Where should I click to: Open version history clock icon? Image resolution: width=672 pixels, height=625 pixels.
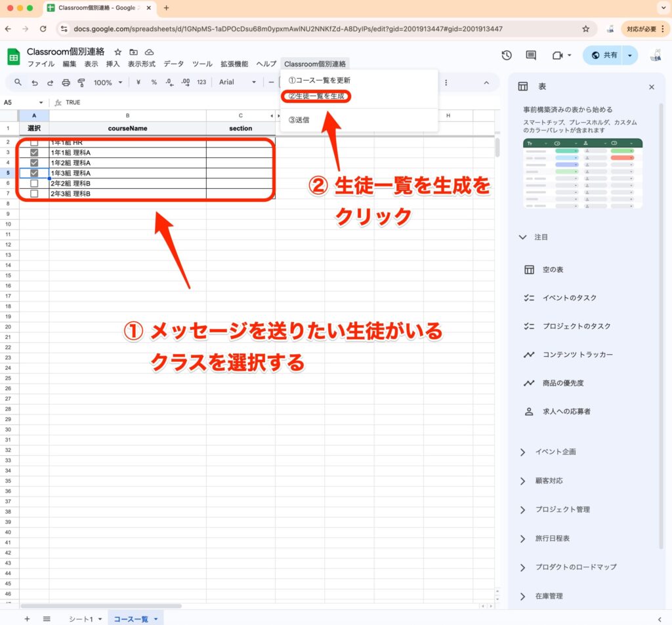point(507,56)
